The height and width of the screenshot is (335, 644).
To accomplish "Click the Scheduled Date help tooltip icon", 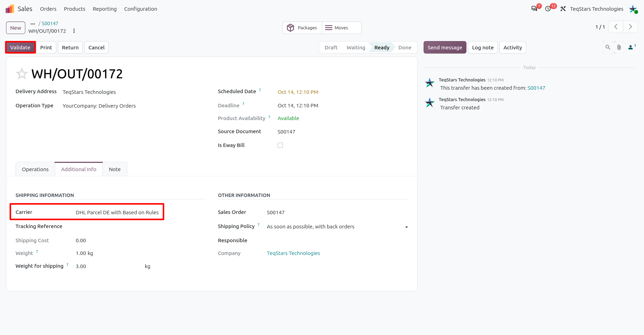I will pyautogui.click(x=260, y=90).
